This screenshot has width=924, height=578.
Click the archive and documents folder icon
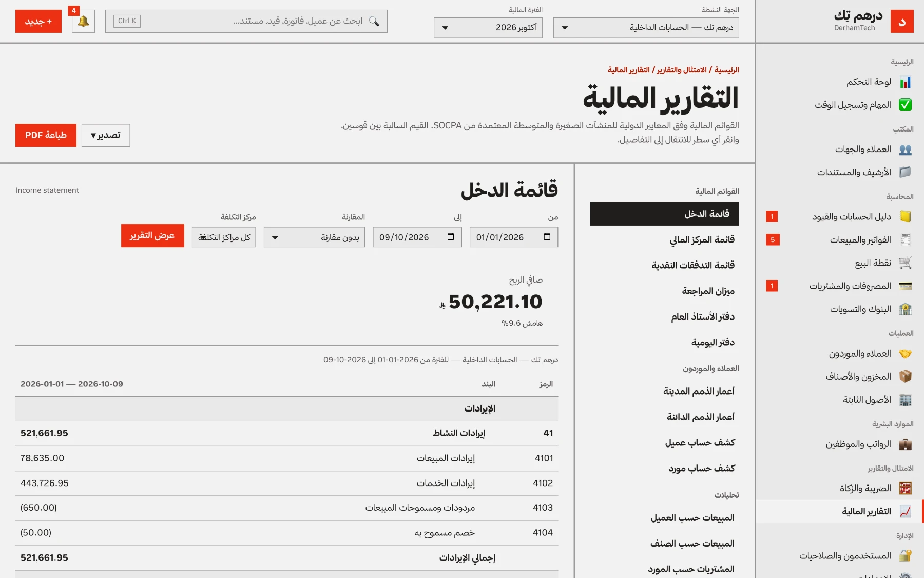[905, 173]
